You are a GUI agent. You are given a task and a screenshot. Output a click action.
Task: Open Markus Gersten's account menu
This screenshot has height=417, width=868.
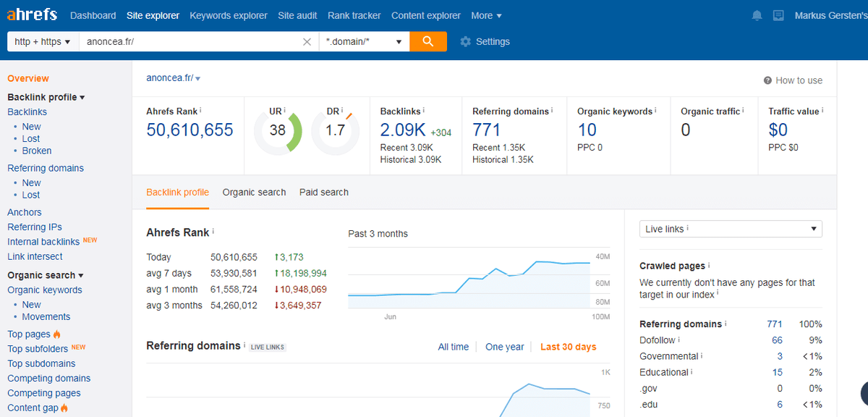[830, 15]
